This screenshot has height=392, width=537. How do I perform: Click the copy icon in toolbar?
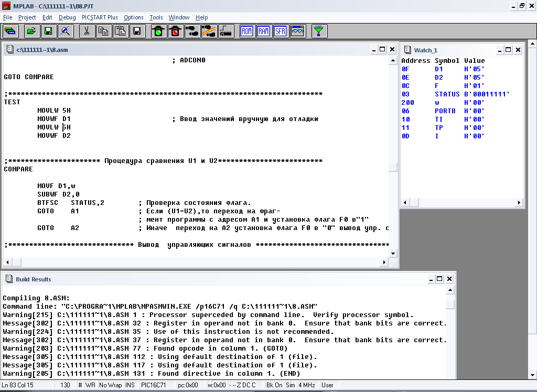(x=103, y=31)
